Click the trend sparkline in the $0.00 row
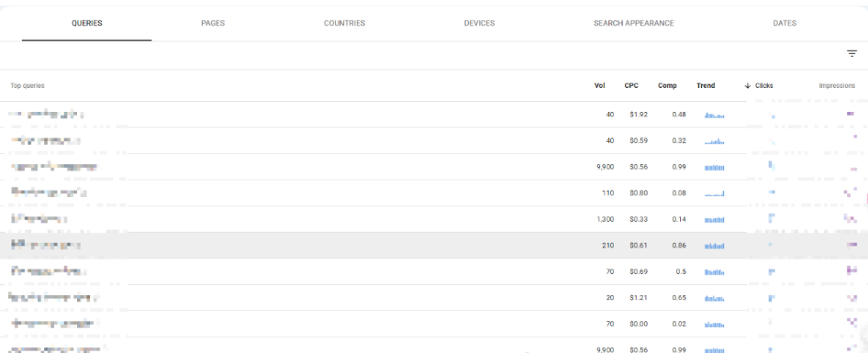 (x=714, y=325)
